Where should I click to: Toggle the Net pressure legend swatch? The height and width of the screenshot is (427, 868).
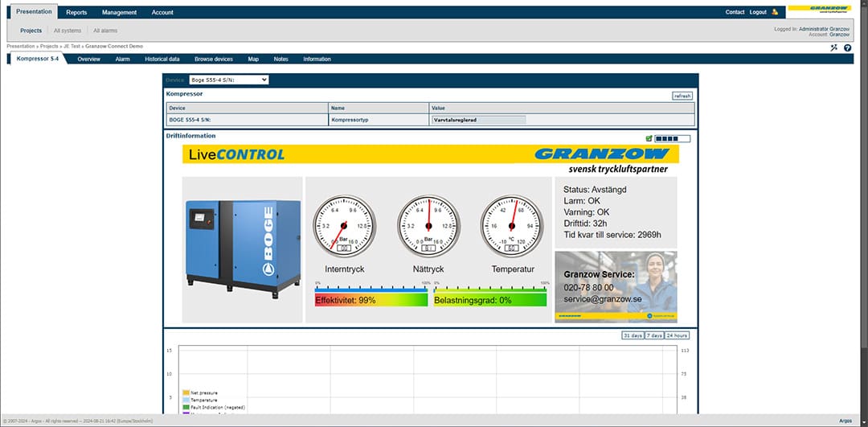point(185,392)
